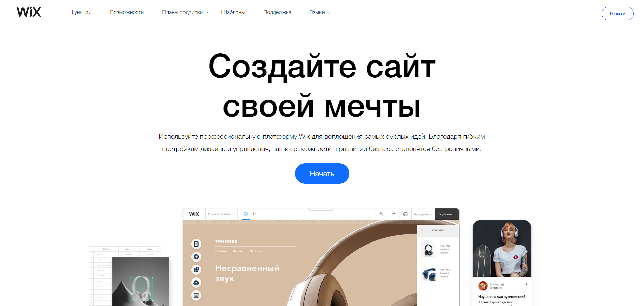Expand the Языки language dropdown

(319, 12)
